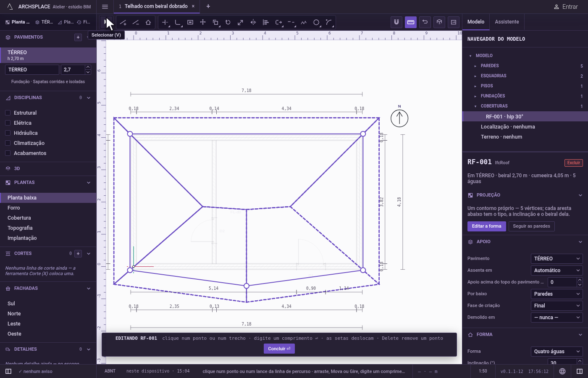The image size is (588, 378).
Task: Toggle the ruler dimensions button
Action: tap(411, 22)
